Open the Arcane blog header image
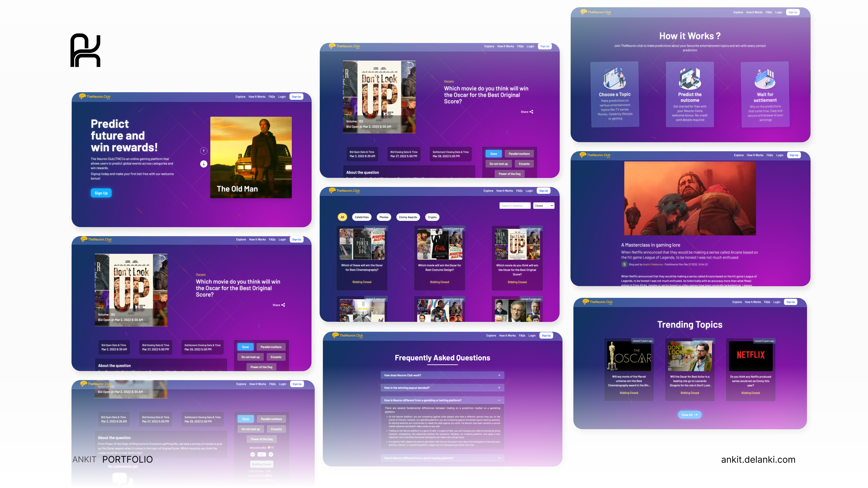The width and height of the screenshot is (868, 488). pyautogui.click(x=690, y=198)
